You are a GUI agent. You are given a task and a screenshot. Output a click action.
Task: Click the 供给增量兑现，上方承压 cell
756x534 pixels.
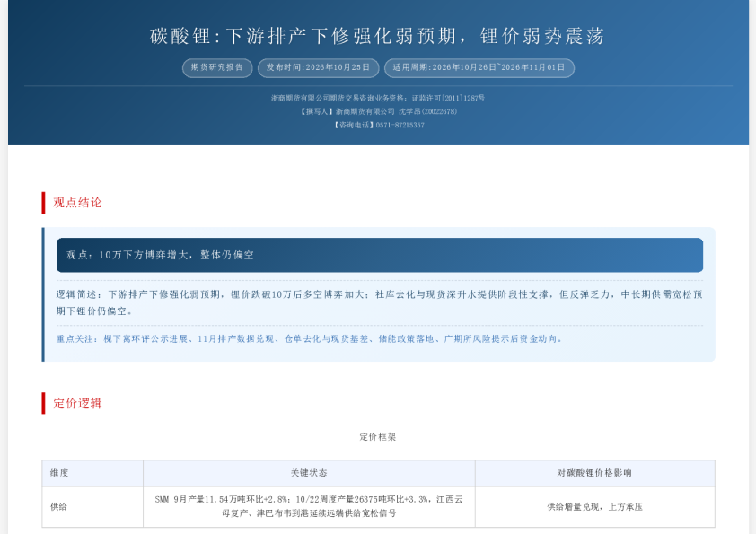[x=595, y=506]
